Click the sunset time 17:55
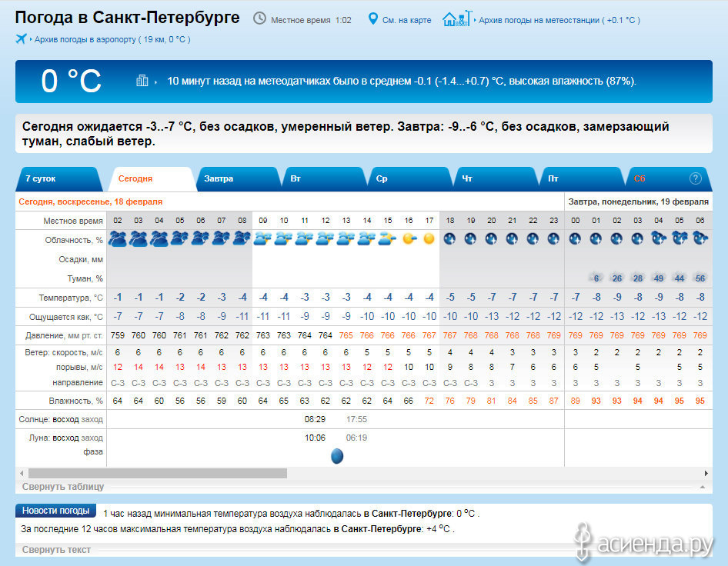The image size is (728, 566). [356, 419]
